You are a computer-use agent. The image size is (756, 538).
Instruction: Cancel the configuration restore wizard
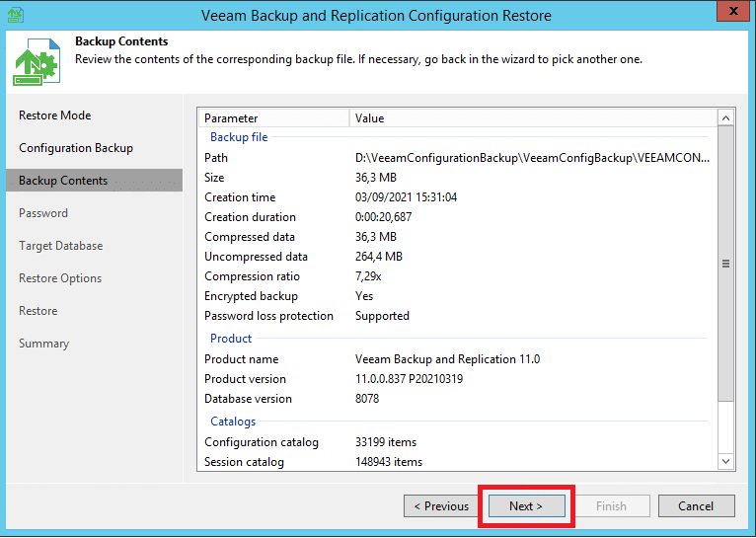696,506
